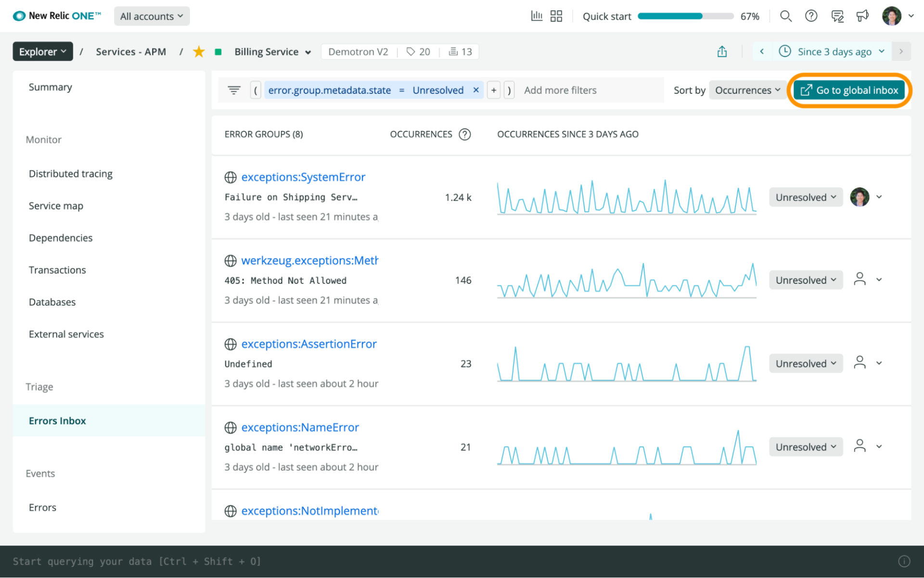Open the help question mark icon
The height and width of the screenshot is (578, 924).
click(811, 16)
